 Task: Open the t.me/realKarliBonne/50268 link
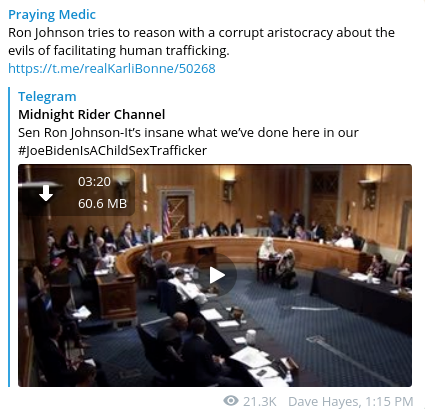pos(112,68)
